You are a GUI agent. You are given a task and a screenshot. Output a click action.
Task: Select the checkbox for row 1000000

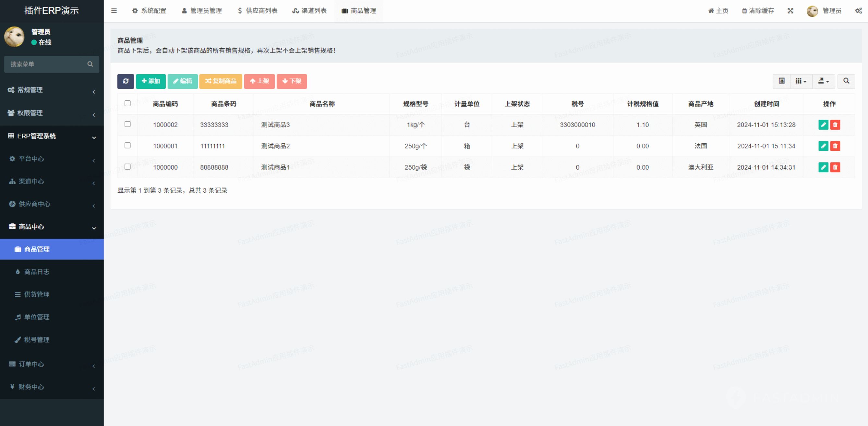tap(127, 167)
